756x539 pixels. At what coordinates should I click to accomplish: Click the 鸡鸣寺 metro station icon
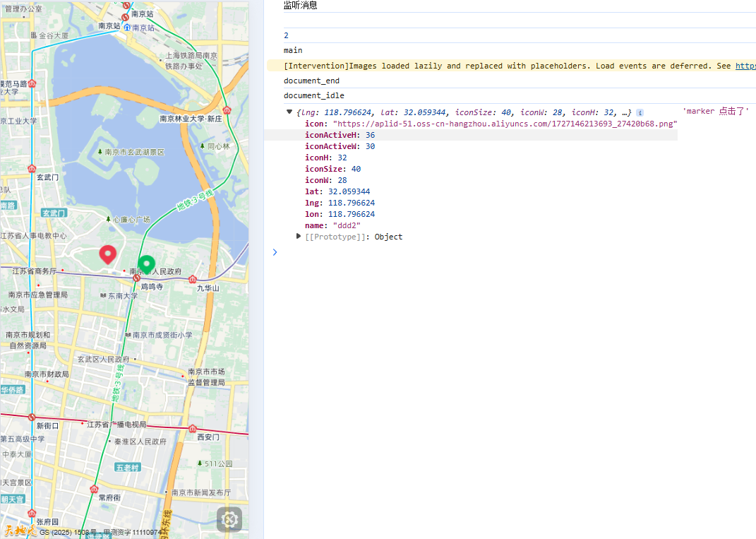pos(136,278)
